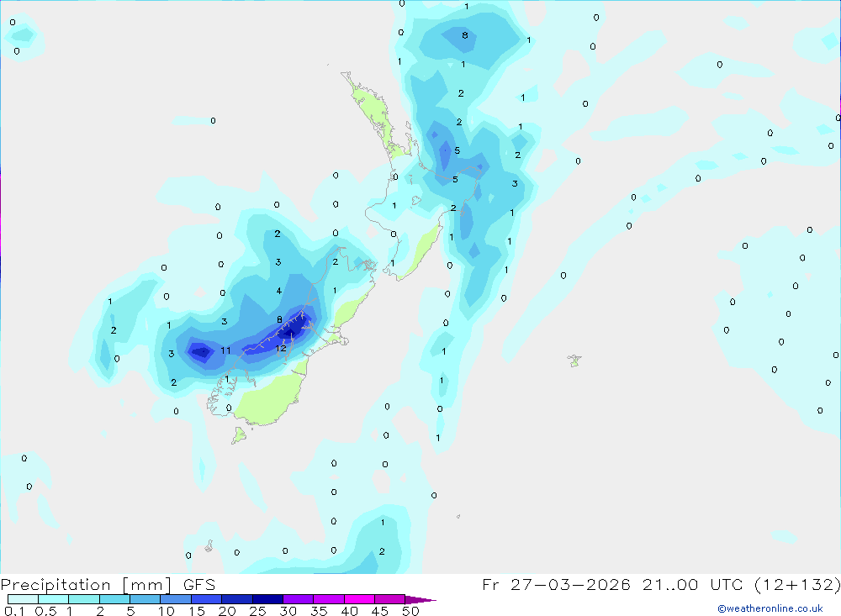
Task: Open the weatheronline.co.uk copyright link
Action: (x=770, y=608)
